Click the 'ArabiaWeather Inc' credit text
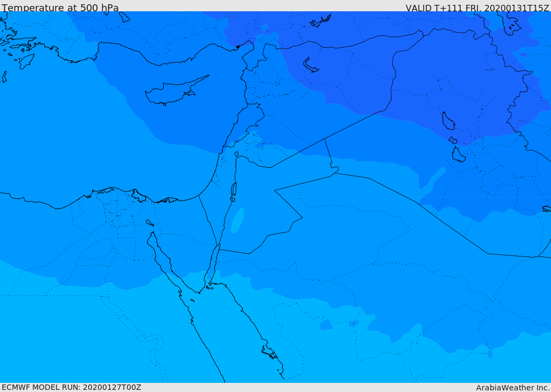 [513, 388]
